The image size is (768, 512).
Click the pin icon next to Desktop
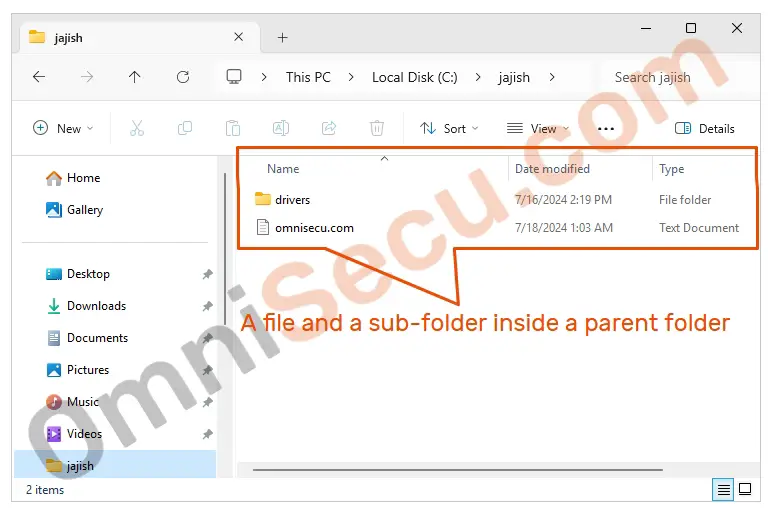tap(208, 274)
